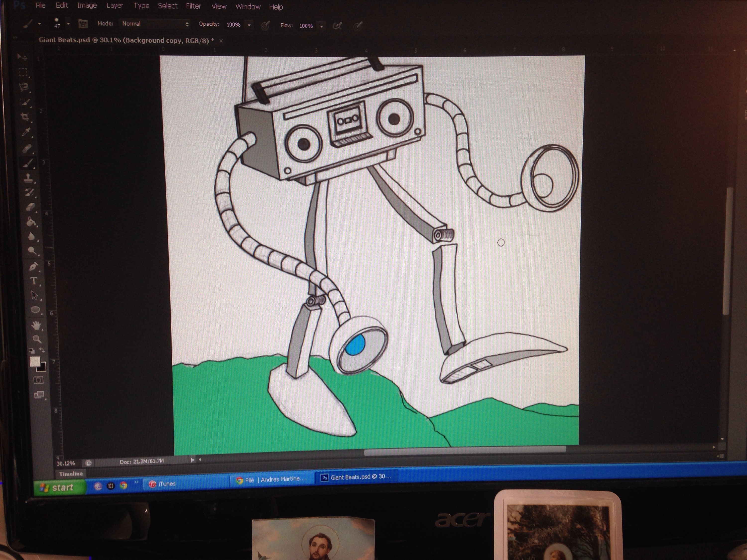Select the Lasso tool
Screen dimensions: 747x560
coord(23,87)
